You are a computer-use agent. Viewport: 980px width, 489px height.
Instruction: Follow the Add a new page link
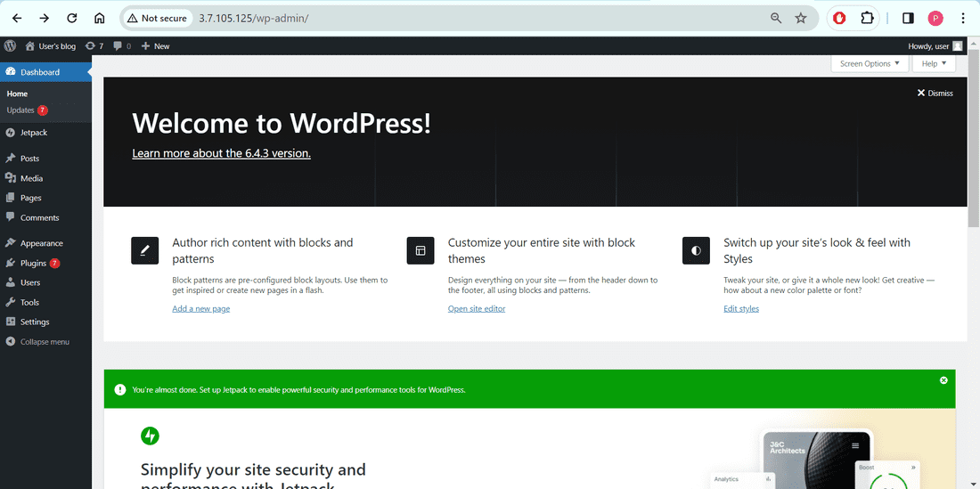(x=200, y=308)
